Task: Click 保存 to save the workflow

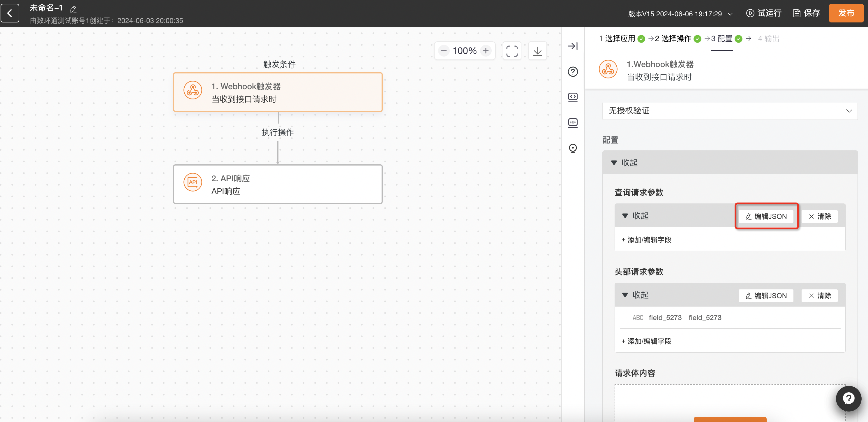Action: coord(806,13)
